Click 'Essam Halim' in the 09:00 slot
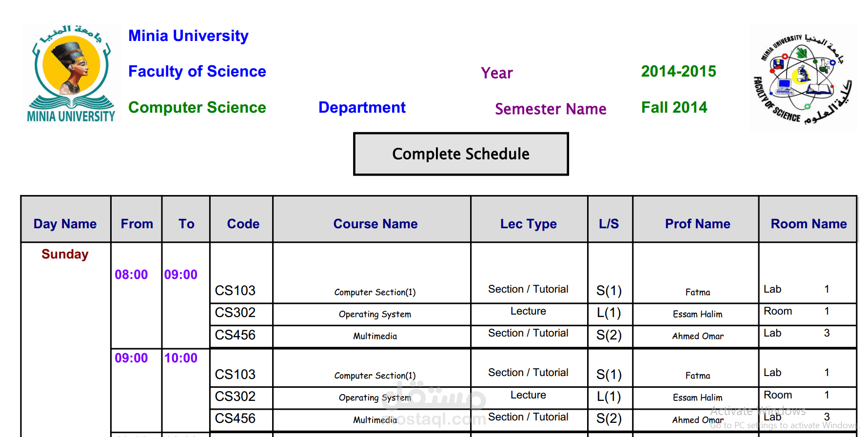The height and width of the screenshot is (437, 868). [698, 397]
